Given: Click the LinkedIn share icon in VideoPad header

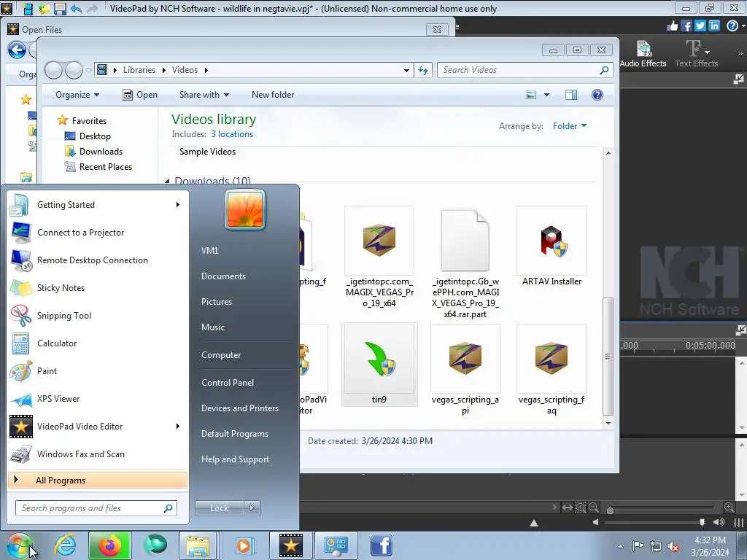Looking at the screenshot, I should 714,26.
